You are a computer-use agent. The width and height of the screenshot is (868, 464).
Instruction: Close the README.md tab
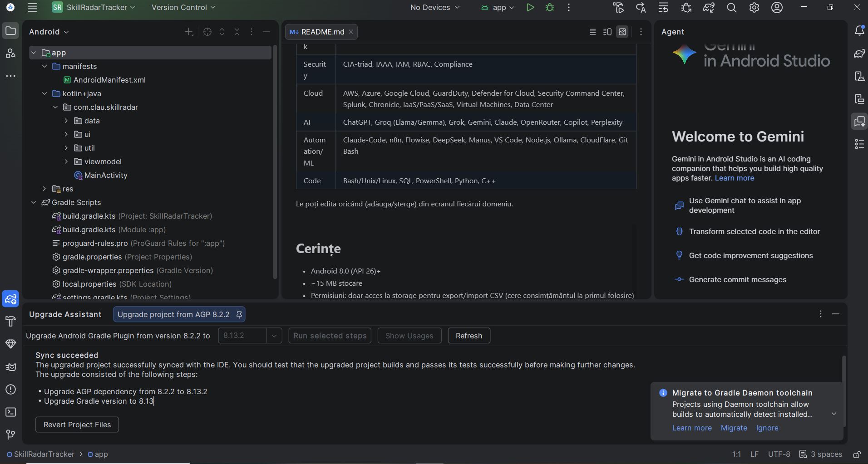point(351,32)
